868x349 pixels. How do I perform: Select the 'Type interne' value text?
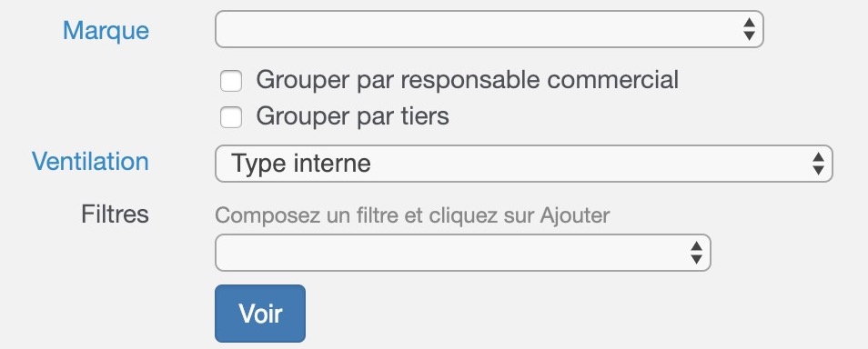pos(300,164)
